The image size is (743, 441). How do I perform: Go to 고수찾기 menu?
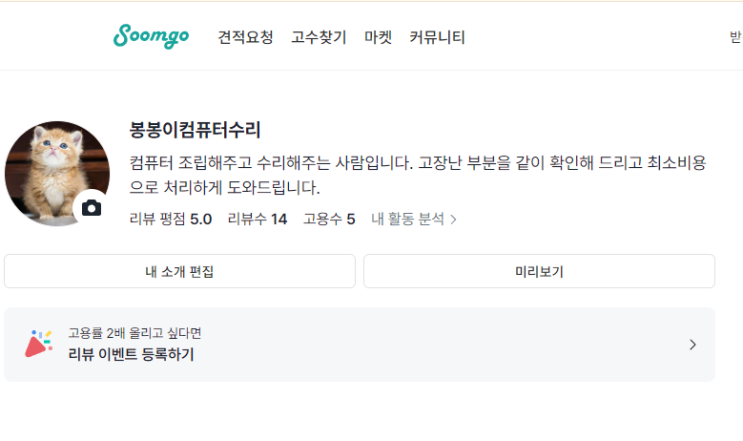(319, 38)
